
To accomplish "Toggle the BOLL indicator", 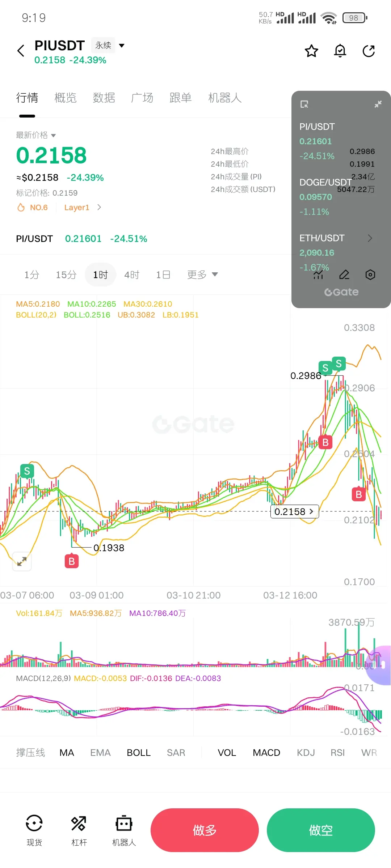I will click(x=139, y=753).
